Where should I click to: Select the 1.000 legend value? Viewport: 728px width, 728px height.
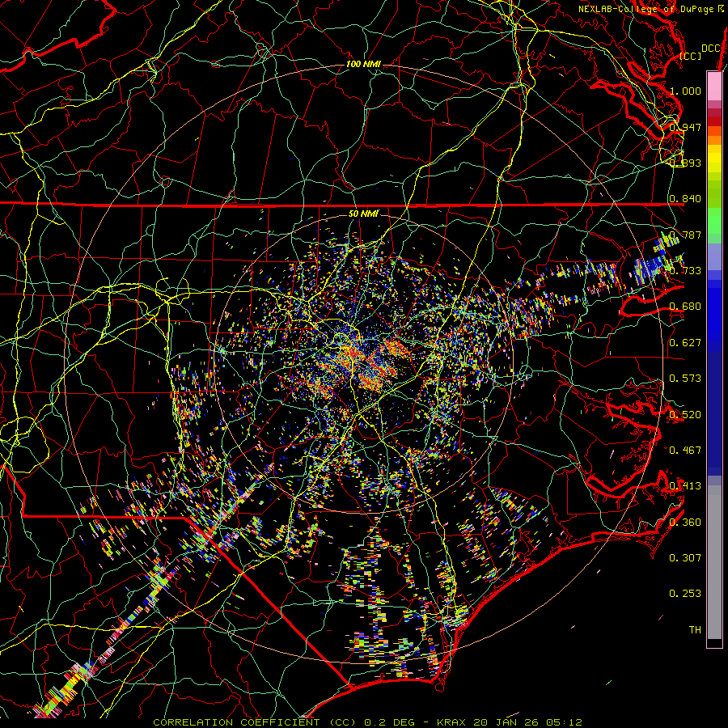click(685, 91)
